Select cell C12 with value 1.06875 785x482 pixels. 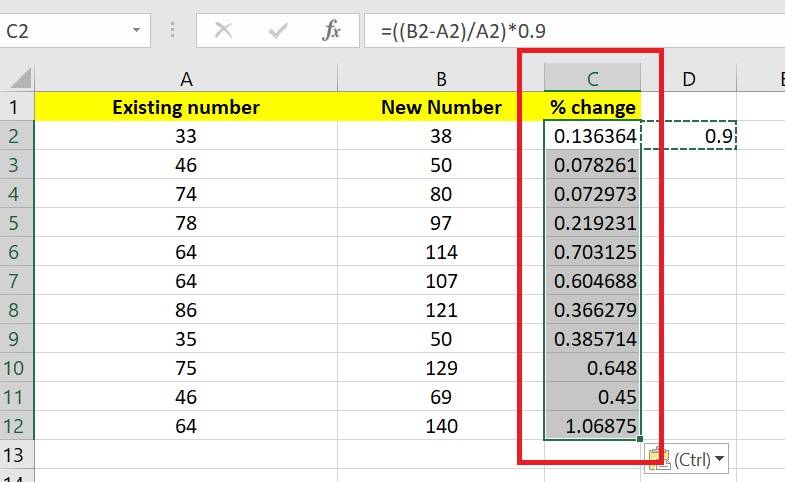tap(592, 426)
